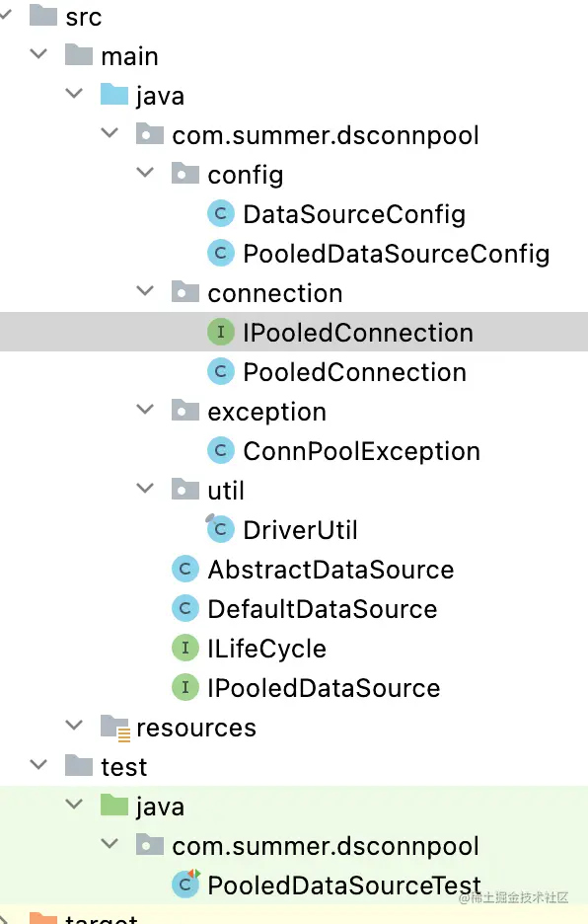Image resolution: width=588 pixels, height=924 pixels.
Task: Select DefaultDataSource in project tree
Action: click(x=323, y=609)
